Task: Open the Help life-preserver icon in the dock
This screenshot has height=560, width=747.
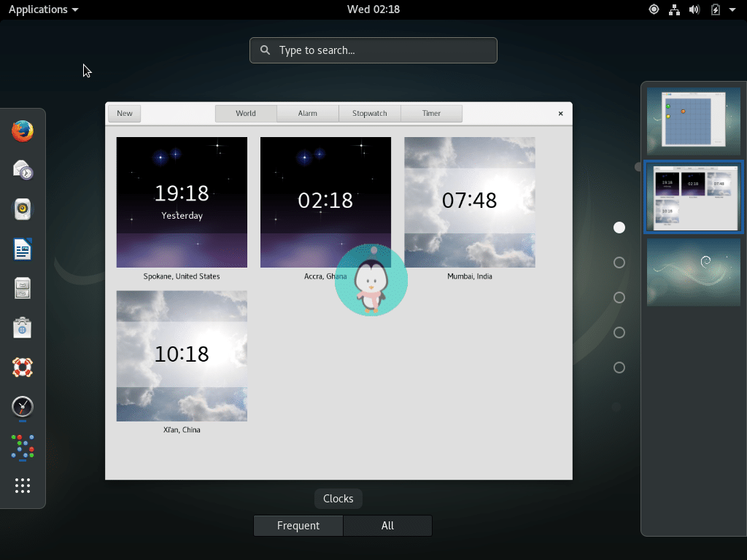Action: click(x=22, y=367)
